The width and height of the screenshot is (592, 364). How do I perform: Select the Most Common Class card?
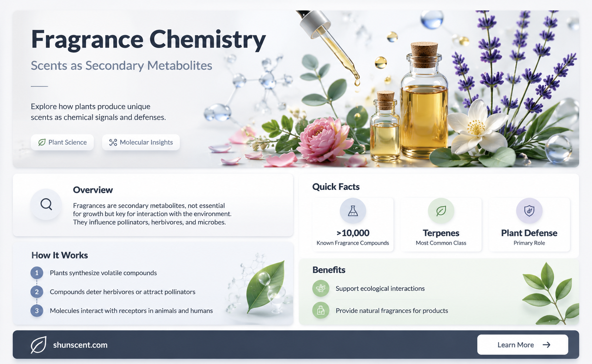(x=441, y=225)
